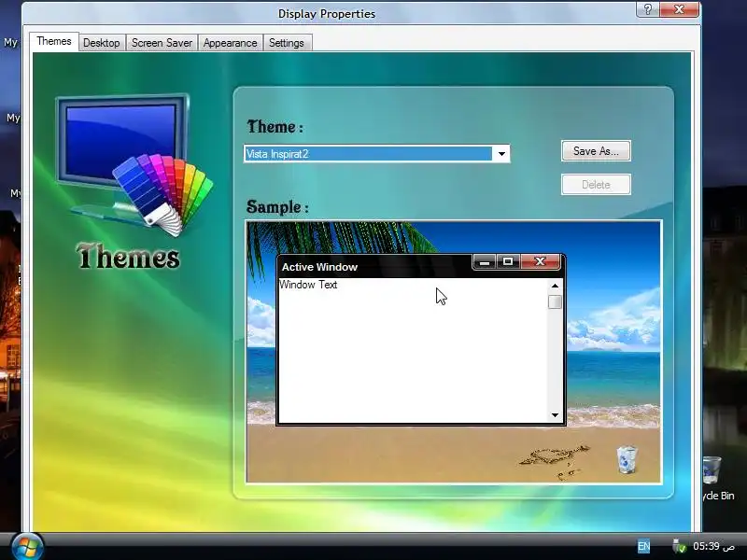Open the Desktop tab
Screen dimensions: 747x560
coord(102,43)
